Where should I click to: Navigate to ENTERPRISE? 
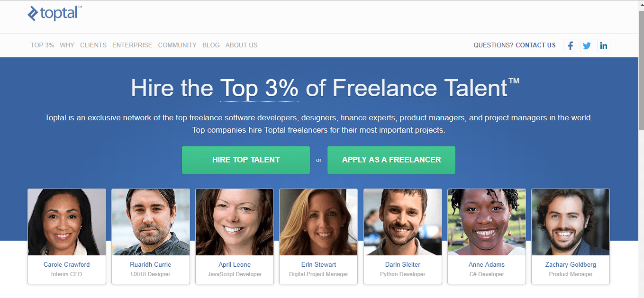[132, 45]
